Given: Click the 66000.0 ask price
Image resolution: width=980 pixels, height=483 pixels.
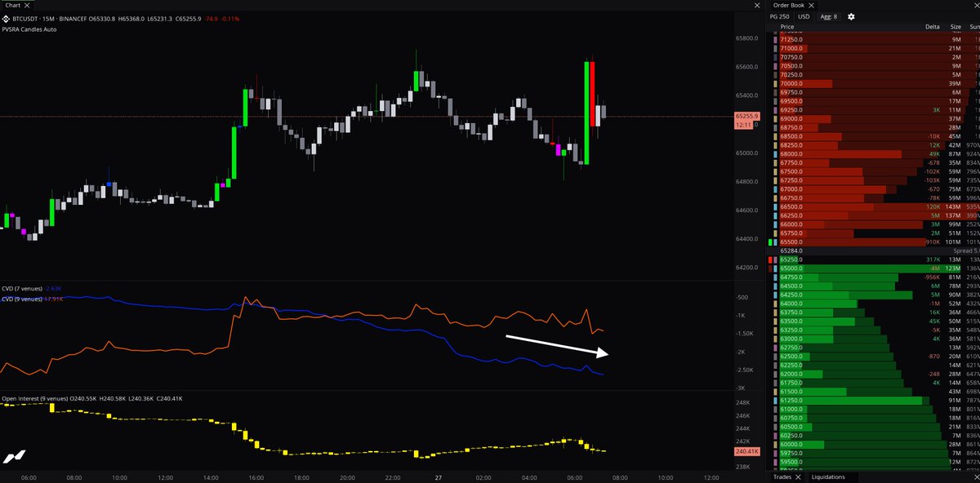Looking at the screenshot, I should coord(791,224).
